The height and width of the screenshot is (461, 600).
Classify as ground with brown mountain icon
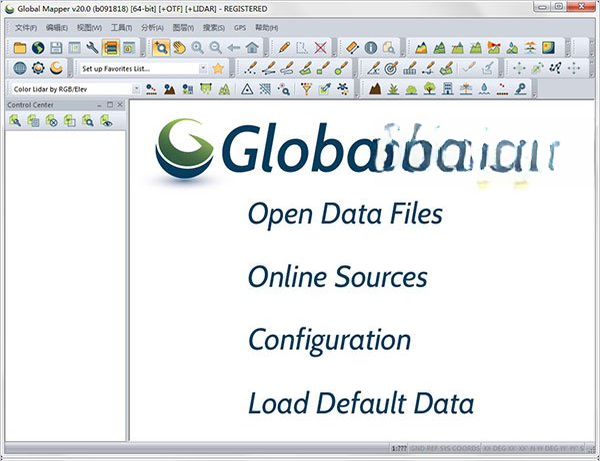coord(375,89)
